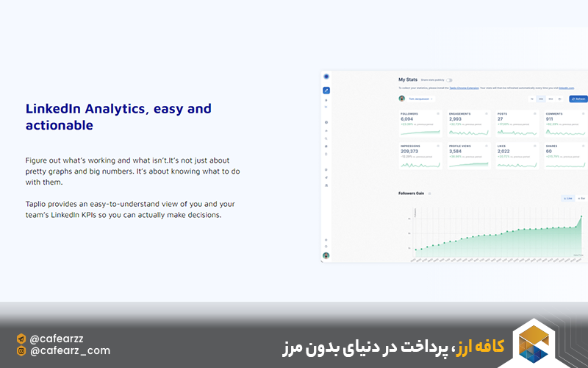This screenshot has height=368, width=588.
Task: Open the user avatar at sidebar bottom
Action: [x=326, y=255]
